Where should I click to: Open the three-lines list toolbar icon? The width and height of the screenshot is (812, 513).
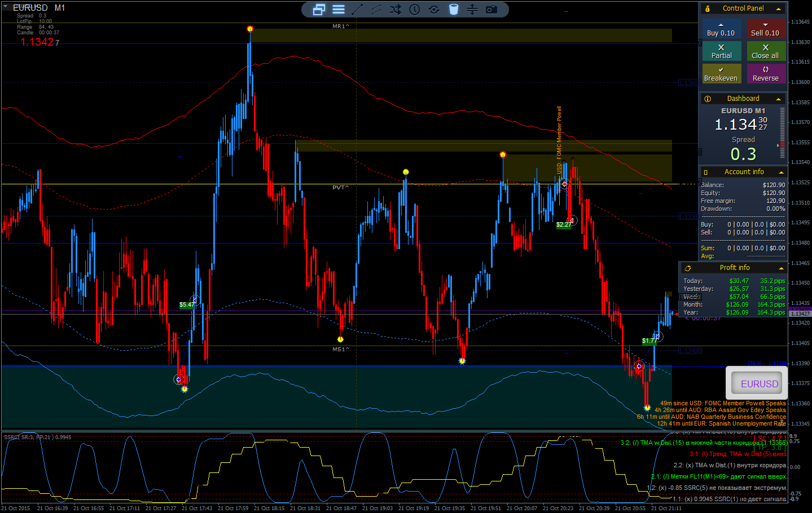339,10
